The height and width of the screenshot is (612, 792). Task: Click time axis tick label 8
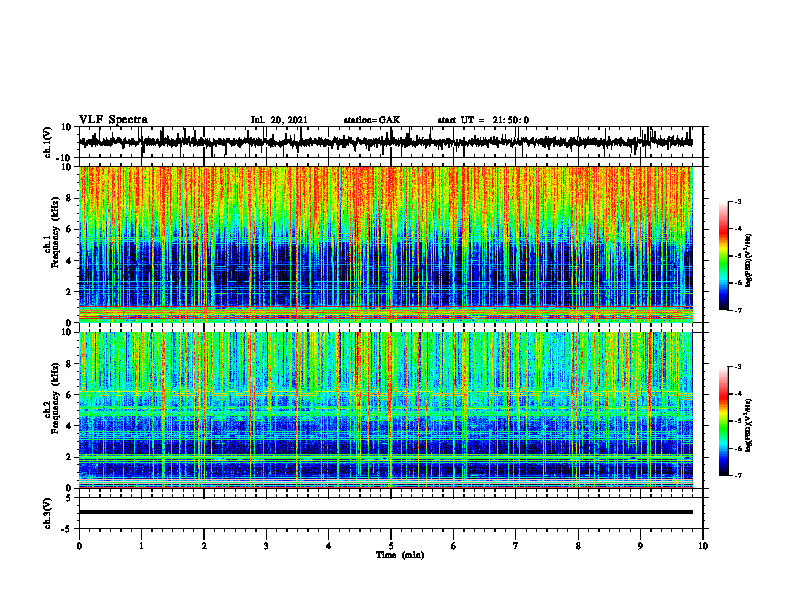(x=578, y=546)
